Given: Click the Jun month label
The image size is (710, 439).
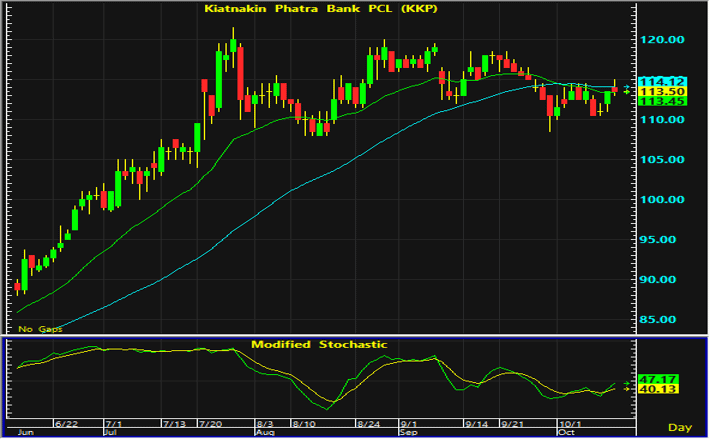Looking at the screenshot, I should (x=26, y=433).
